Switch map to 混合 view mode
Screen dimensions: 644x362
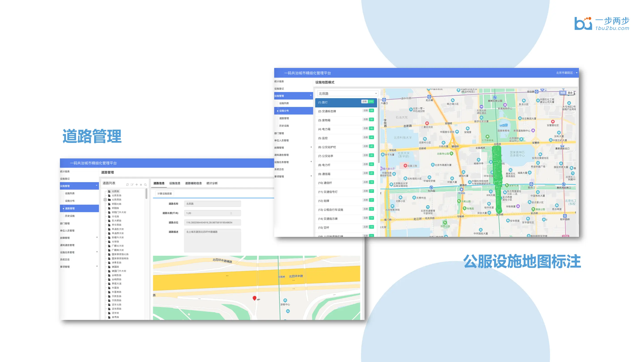pos(570,93)
